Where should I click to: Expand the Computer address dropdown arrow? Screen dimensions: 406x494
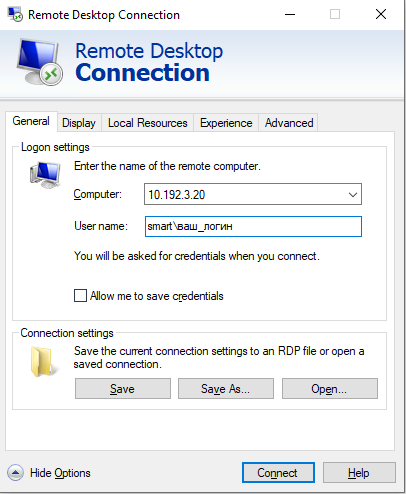pyautogui.click(x=353, y=194)
